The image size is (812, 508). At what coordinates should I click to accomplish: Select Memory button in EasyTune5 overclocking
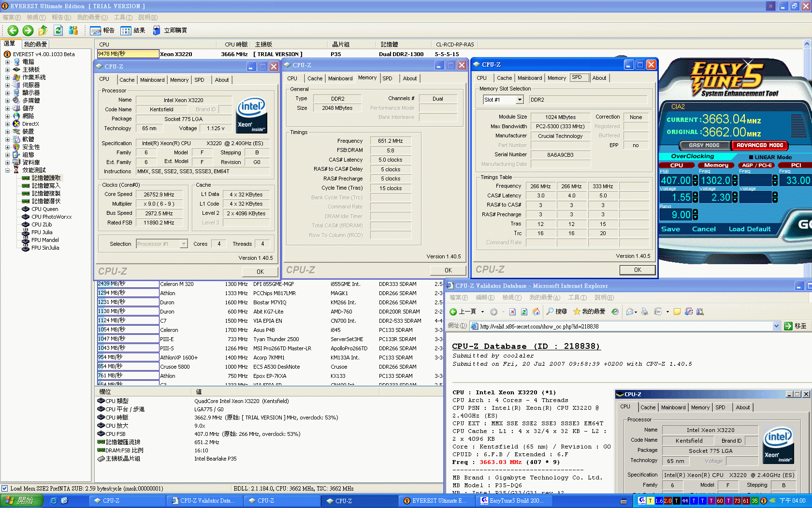click(x=716, y=165)
